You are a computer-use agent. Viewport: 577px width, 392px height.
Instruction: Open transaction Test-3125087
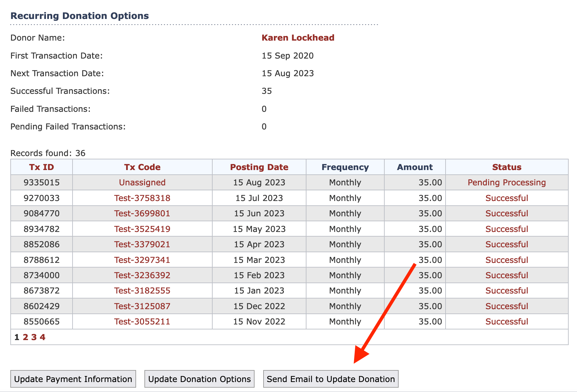click(x=142, y=306)
